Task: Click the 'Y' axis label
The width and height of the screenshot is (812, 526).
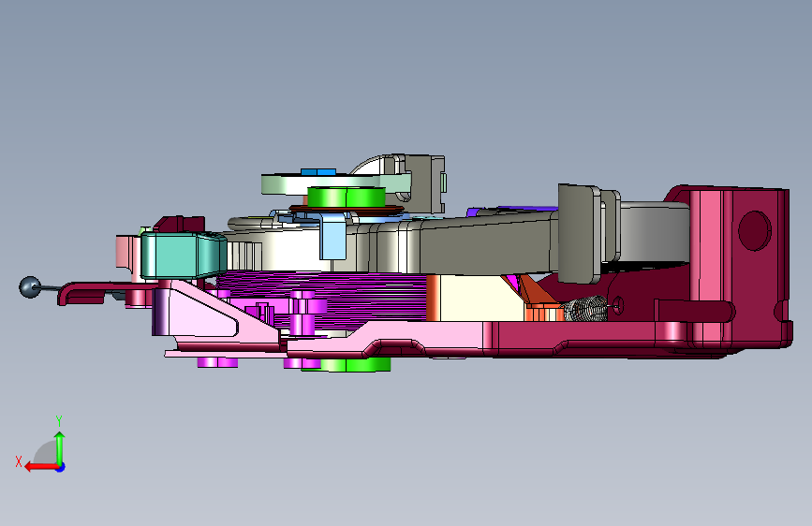Action: coord(59,421)
